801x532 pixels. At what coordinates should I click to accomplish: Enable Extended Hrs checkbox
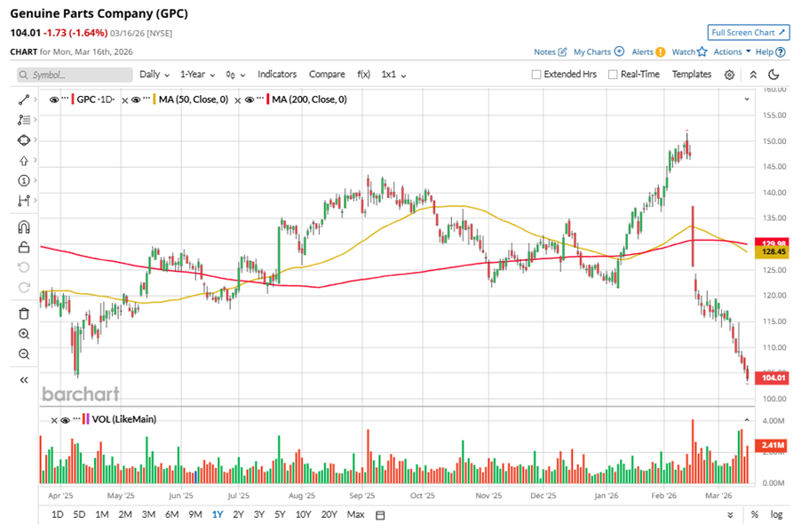(x=535, y=75)
